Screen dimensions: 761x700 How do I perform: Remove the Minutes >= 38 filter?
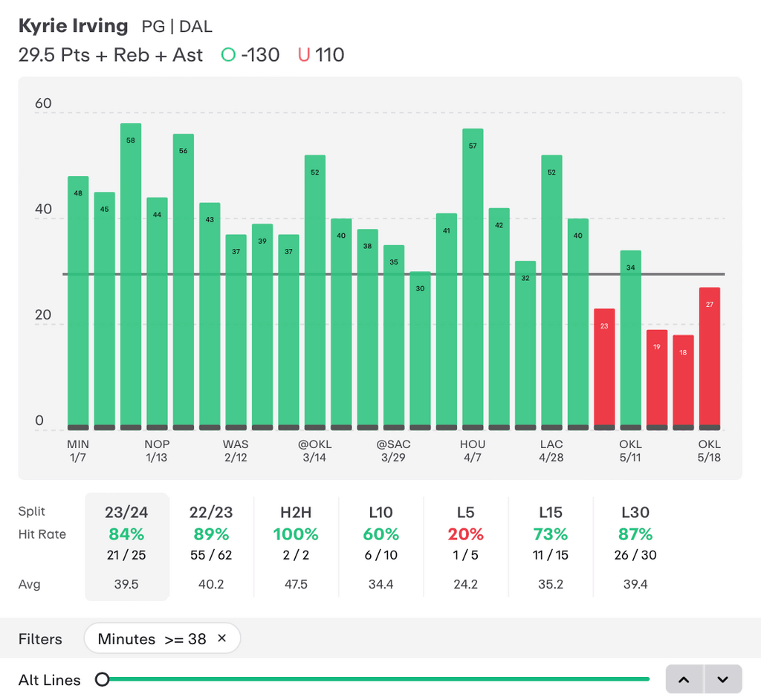click(221, 638)
